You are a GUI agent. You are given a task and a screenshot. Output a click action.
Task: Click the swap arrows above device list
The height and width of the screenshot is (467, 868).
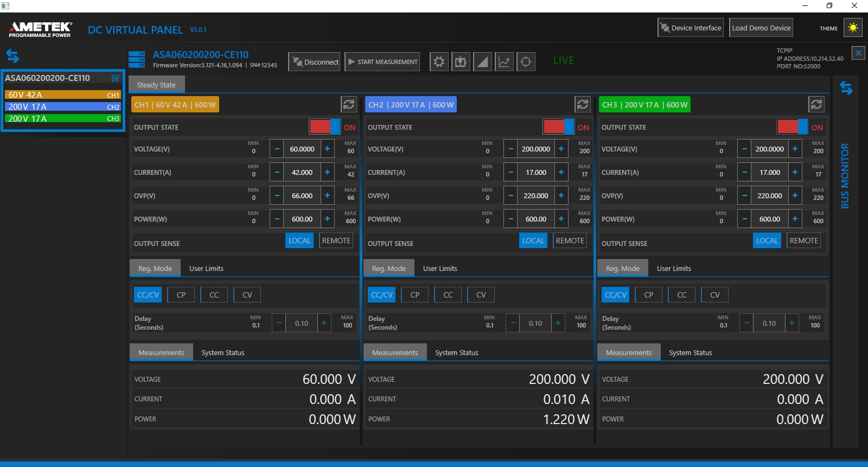tap(12, 55)
